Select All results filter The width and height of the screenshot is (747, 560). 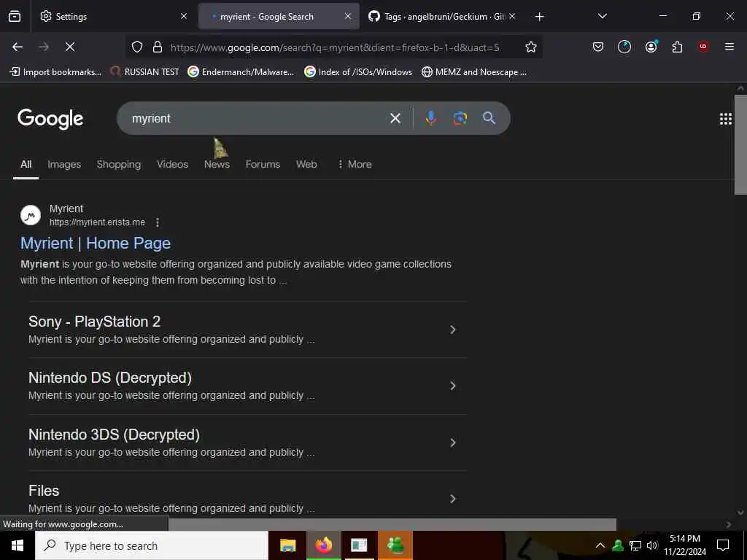[26, 164]
